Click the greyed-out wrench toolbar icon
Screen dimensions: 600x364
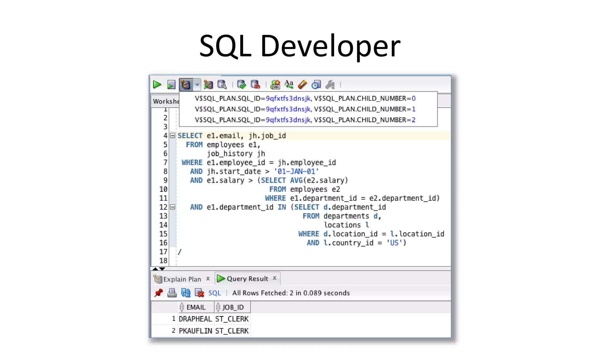tap(330, 85)
